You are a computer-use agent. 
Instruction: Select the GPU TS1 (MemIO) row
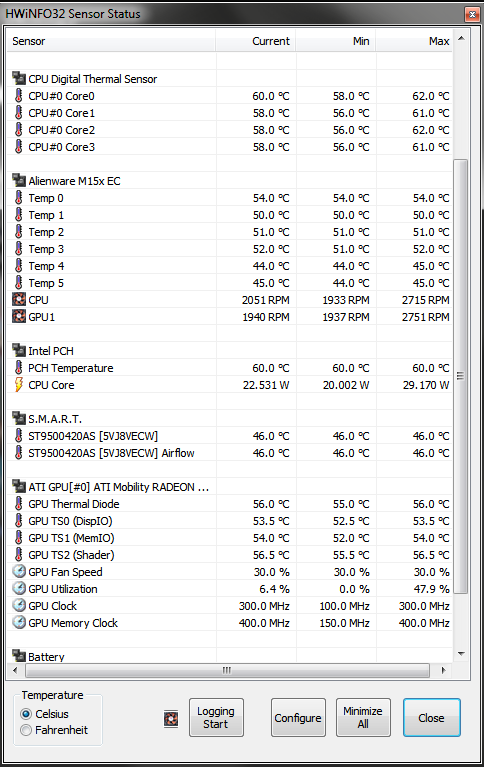(230, 538)
